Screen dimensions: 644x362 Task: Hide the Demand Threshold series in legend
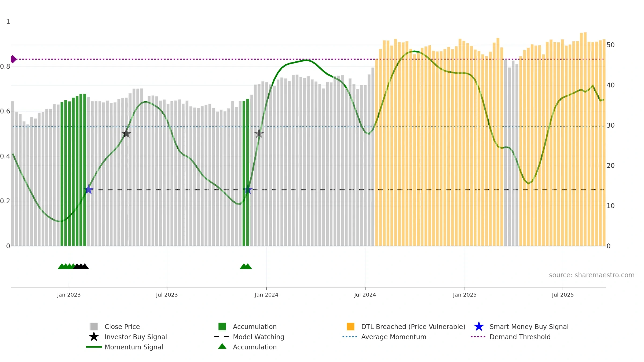click(520, 337)
